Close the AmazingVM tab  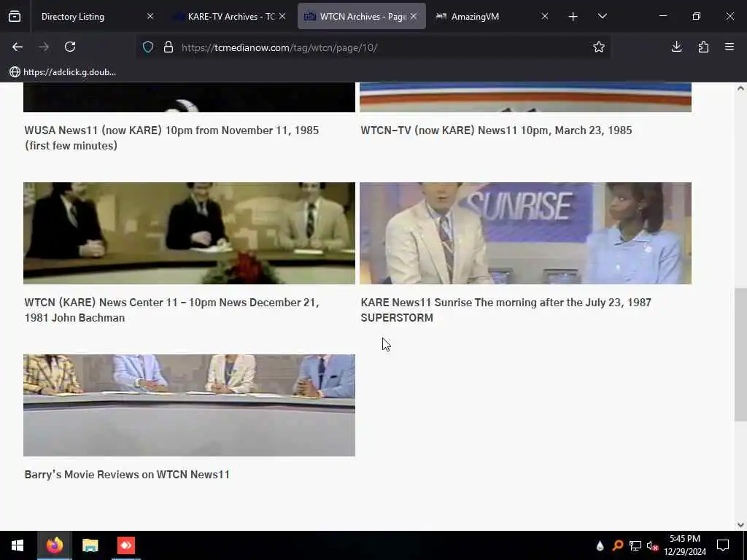[x=545, y=17]
